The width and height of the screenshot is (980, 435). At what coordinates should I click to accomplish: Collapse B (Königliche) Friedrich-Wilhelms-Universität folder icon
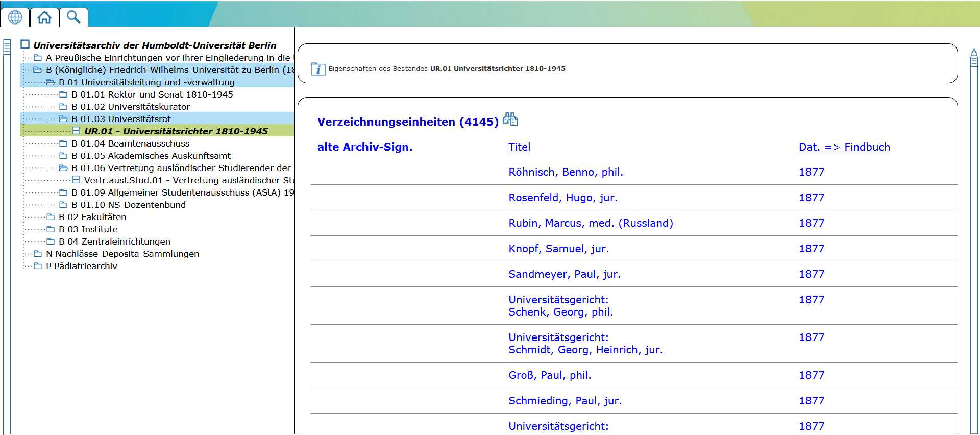point(38,70)
